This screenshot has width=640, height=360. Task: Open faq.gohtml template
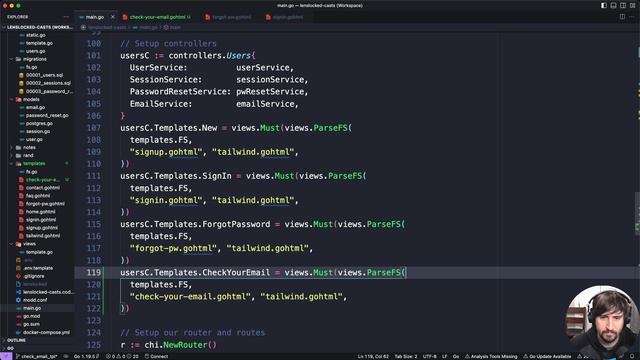(x=38, y=196)
